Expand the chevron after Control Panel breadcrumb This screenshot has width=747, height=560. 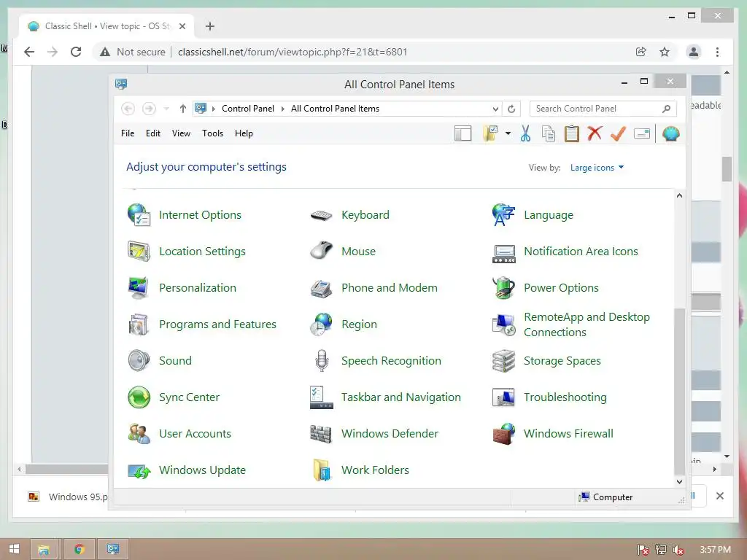click(282, 109)
